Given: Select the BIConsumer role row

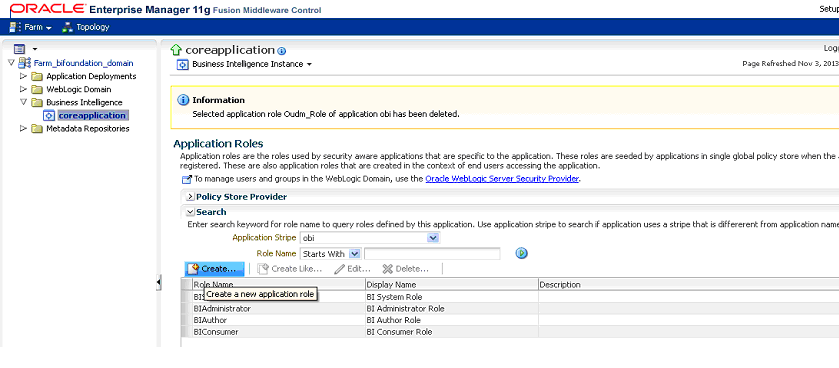Looking at the screenshot, I should [x=510, y=332].
